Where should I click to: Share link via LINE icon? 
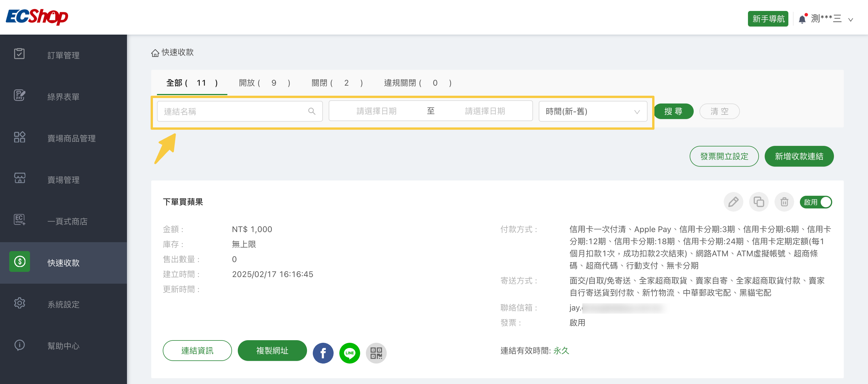(350, 353)
